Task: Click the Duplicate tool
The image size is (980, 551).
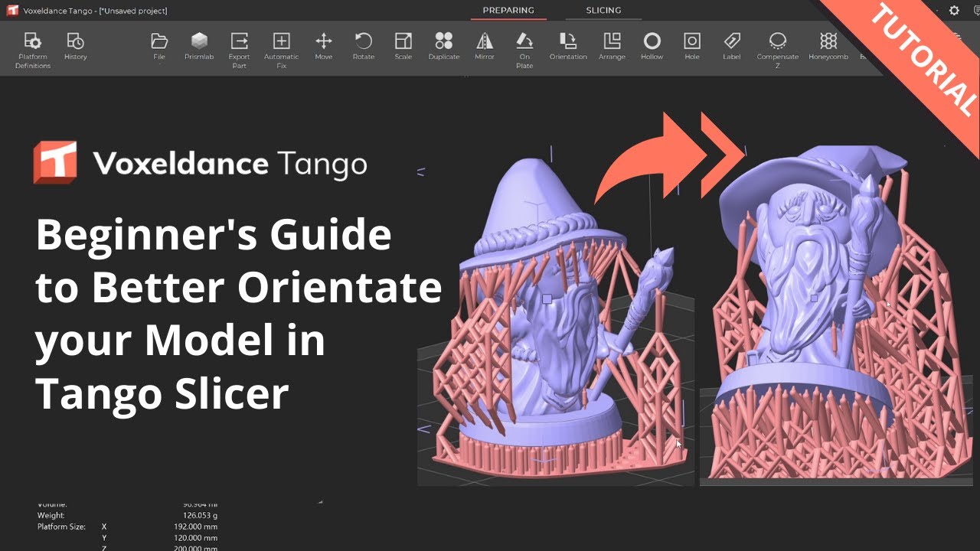Action: (444, 46)
